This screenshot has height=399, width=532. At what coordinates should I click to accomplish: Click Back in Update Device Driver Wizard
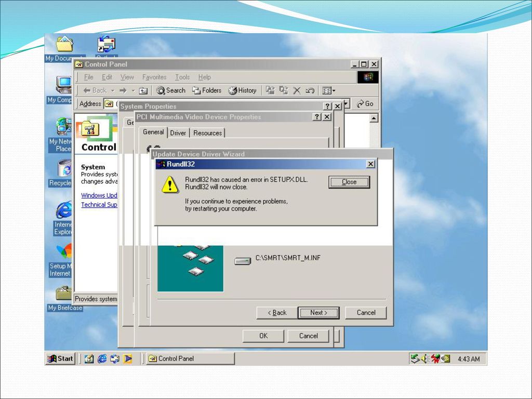coord(277,313)
